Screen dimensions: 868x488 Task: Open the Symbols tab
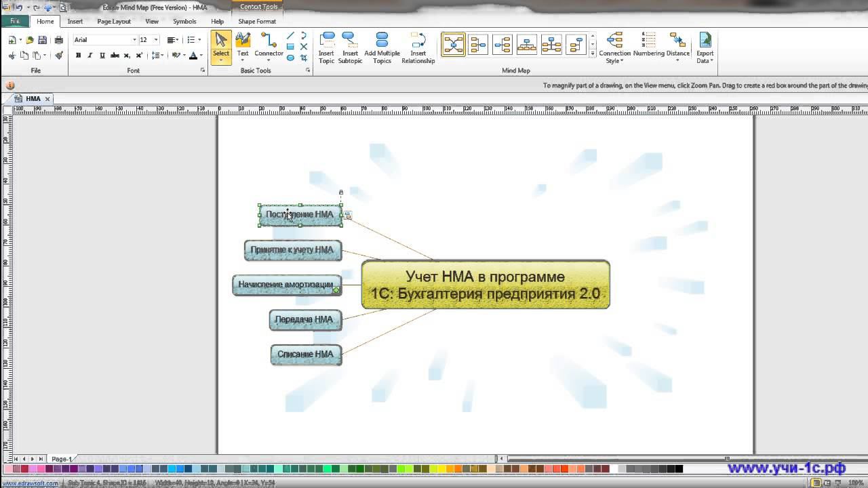tap(184, 22)
